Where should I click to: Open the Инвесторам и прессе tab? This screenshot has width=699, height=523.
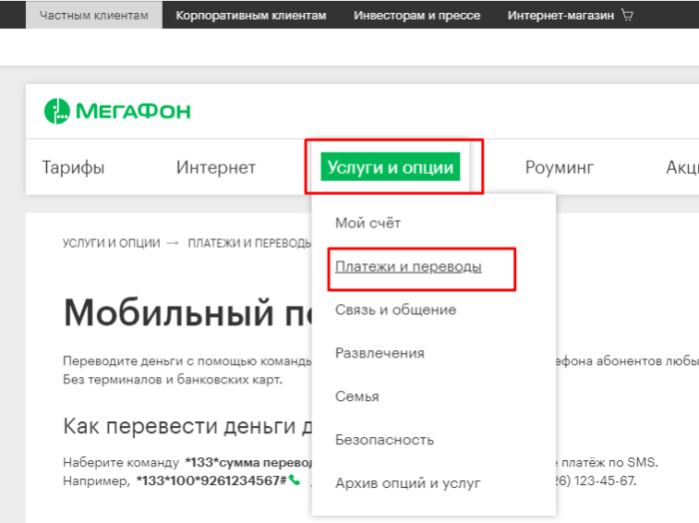(x=417, y=15)
